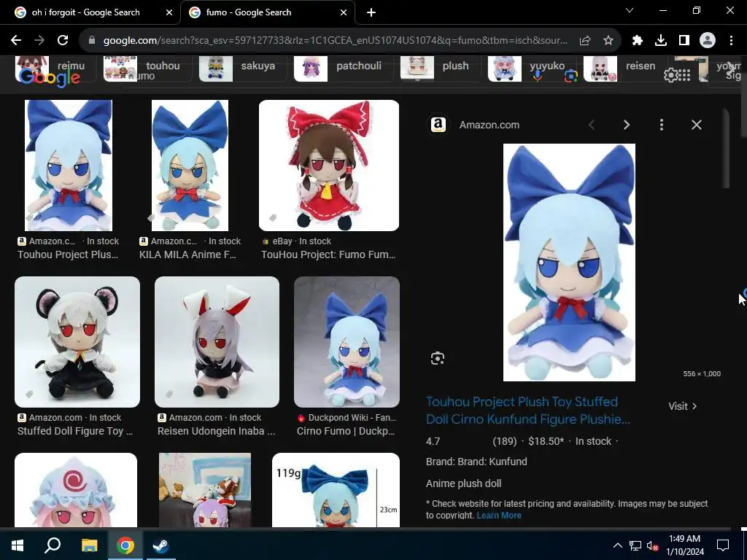Start voice search with the microphone icon
The image size is (747, 560).
[x=538, y=76]
